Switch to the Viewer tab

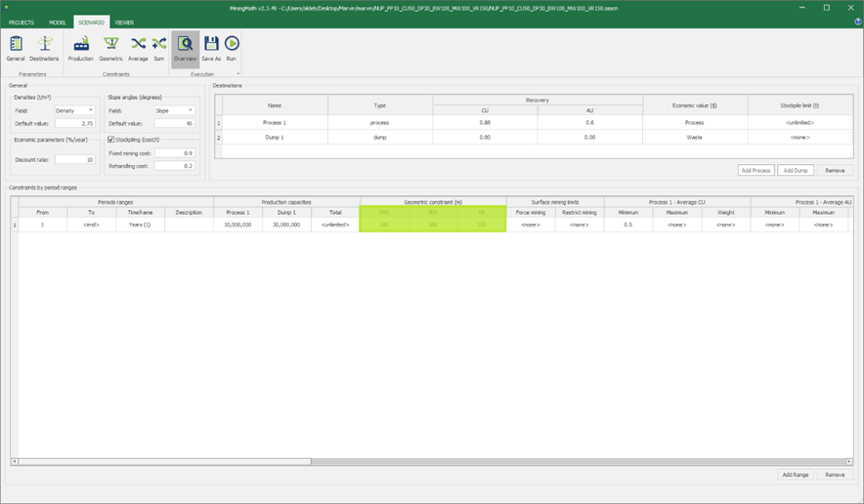124,21
